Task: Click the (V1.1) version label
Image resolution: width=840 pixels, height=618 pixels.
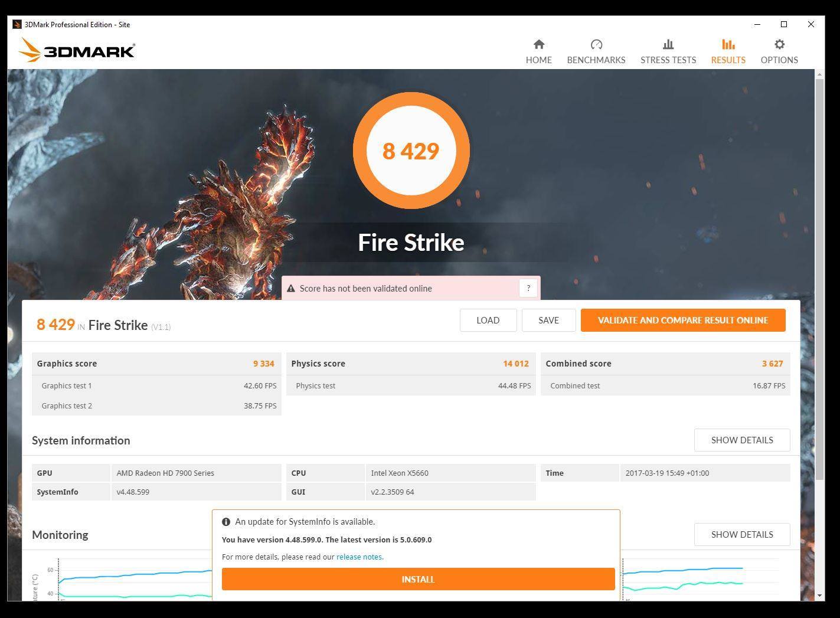Action: (161, 327)
